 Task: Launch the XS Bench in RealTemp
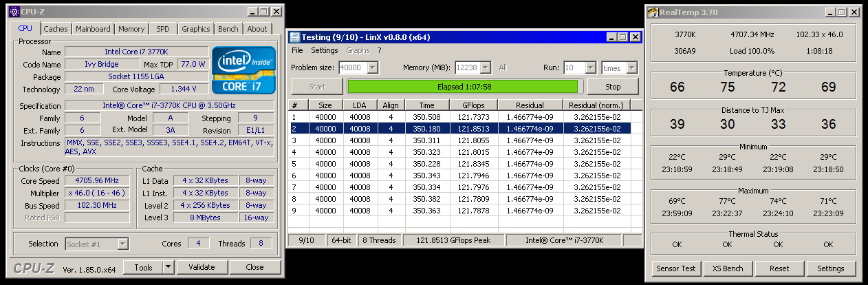(x=728, y=268)
